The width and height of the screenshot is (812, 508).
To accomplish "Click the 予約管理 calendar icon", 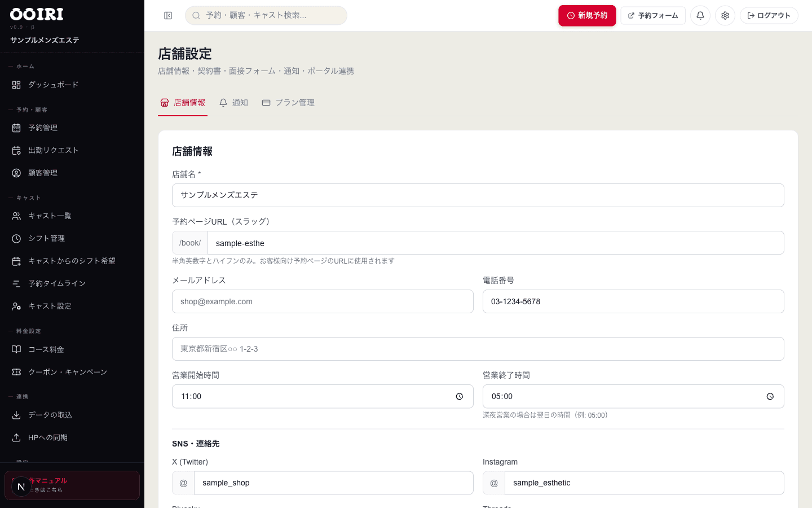I will click(16, 128).
